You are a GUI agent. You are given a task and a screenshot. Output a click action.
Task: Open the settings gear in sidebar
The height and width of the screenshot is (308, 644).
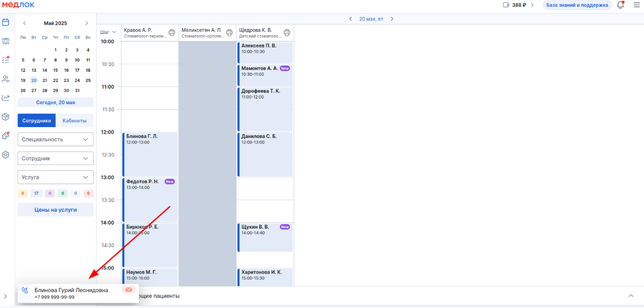[x=6, y=155]
